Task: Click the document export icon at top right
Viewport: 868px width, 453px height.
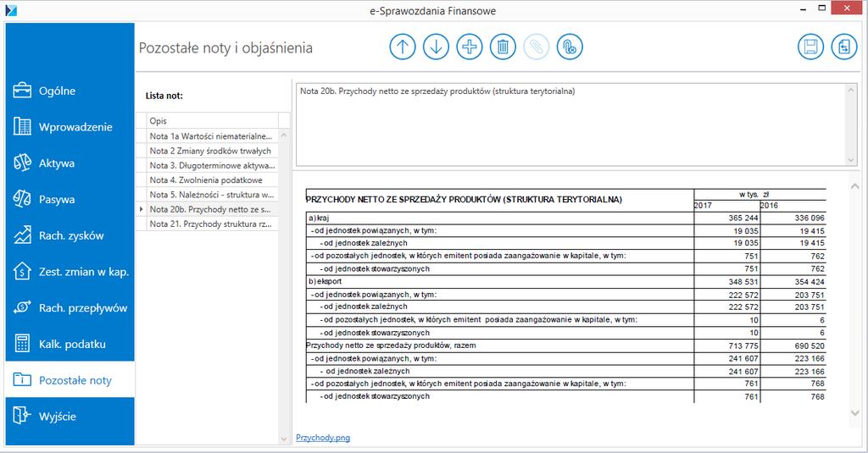Action: click(844, 47)
